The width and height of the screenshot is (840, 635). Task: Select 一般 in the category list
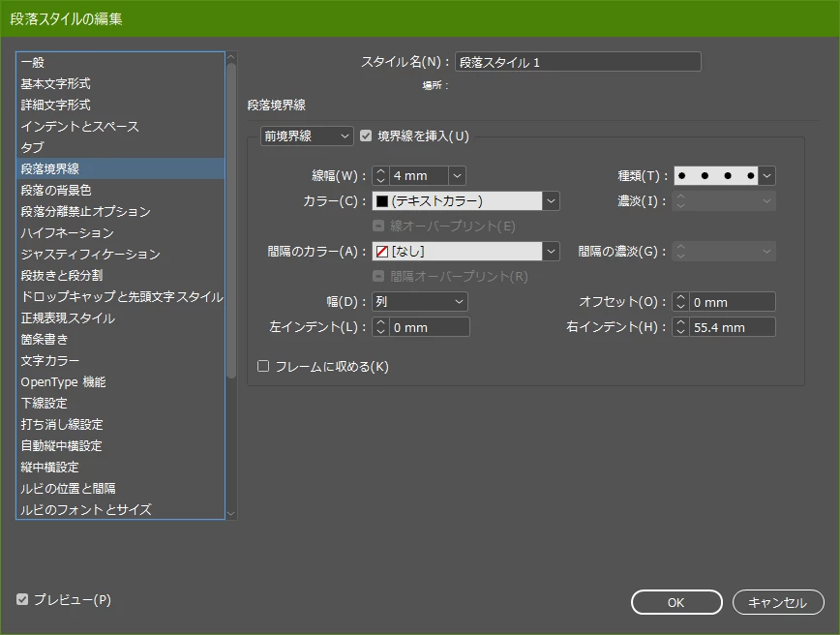(121, 62)
